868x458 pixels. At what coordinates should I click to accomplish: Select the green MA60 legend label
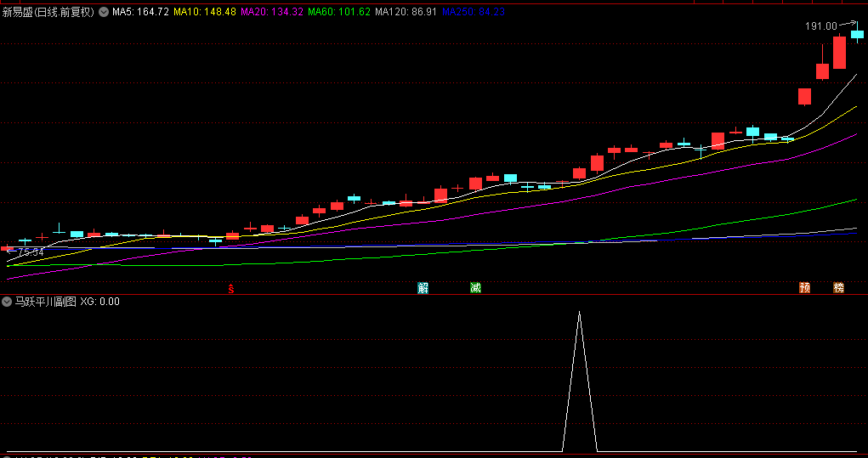tap(338, 12)
